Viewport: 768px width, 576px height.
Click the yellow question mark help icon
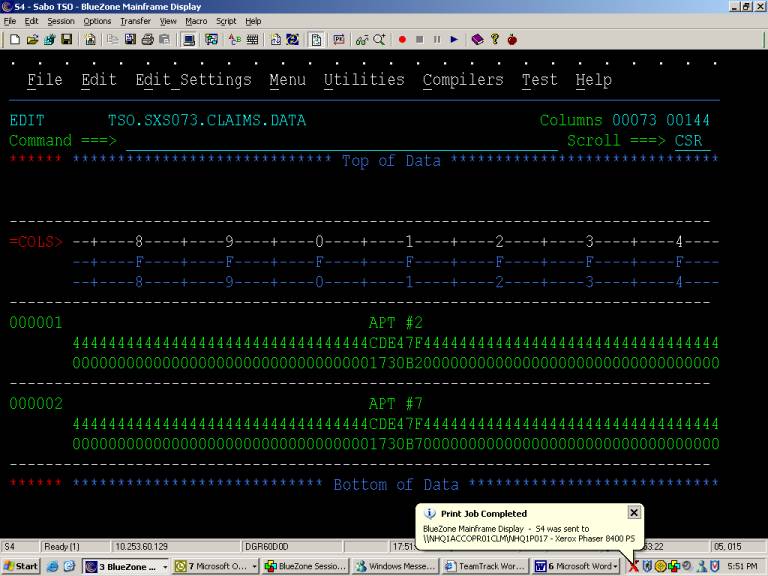495,40
